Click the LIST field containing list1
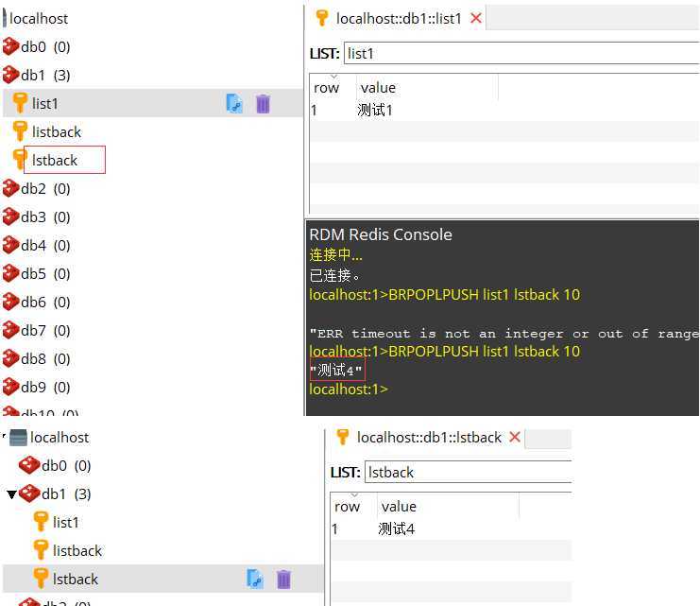This screenshot has height=606, width=700. click(520, 54)
